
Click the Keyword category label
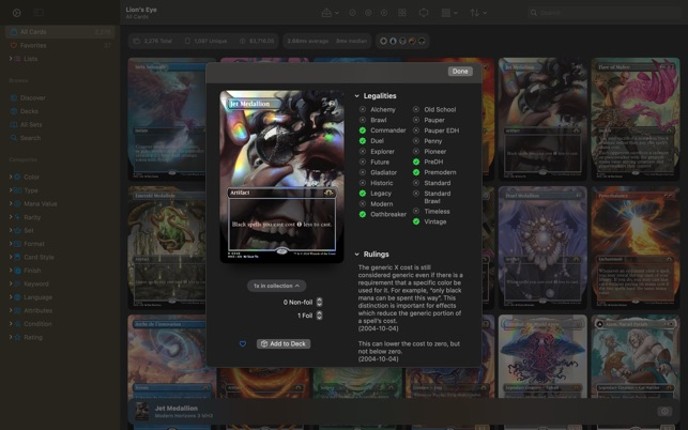click(x=36, y=284)
